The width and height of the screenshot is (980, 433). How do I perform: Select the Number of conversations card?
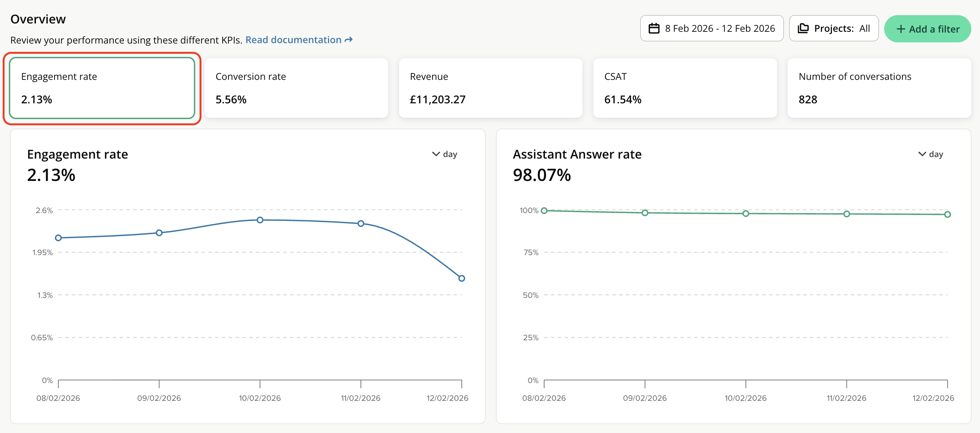point(879,88)
